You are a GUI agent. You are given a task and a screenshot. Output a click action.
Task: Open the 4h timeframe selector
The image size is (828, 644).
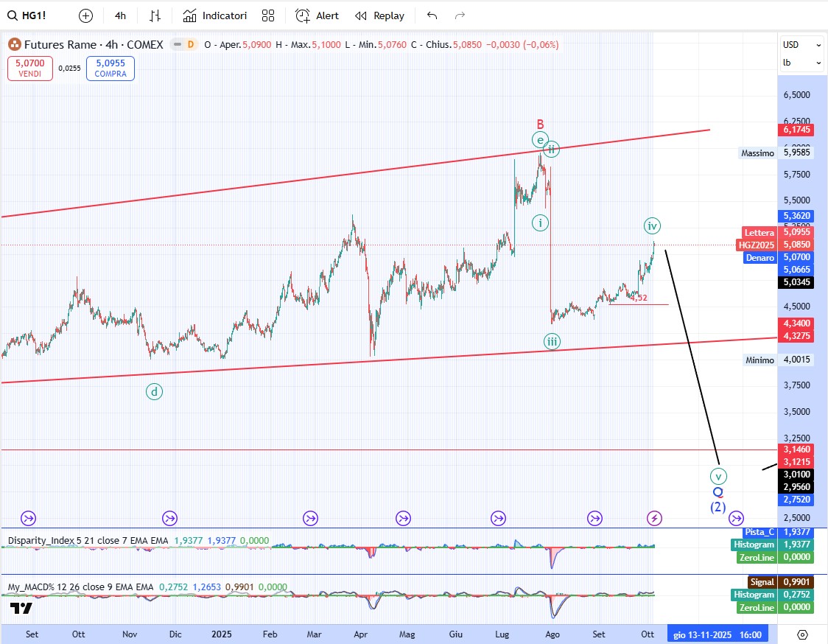(x=121, y=15)
